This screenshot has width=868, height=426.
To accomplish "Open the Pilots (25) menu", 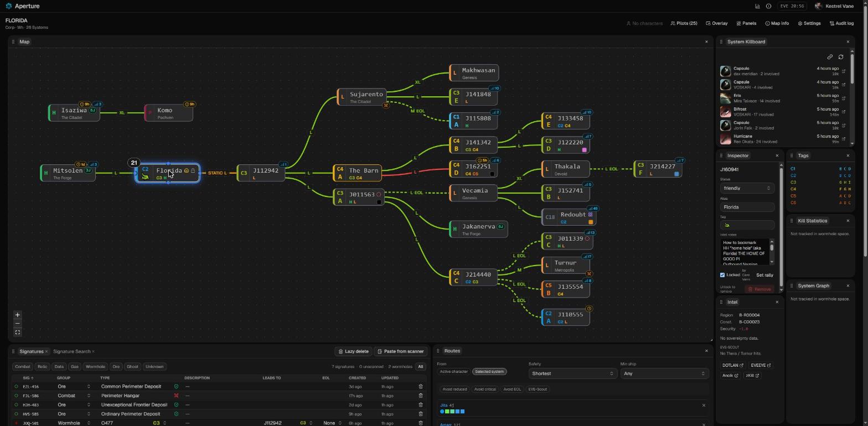I will pyautogui.click(x=684, y=23).
